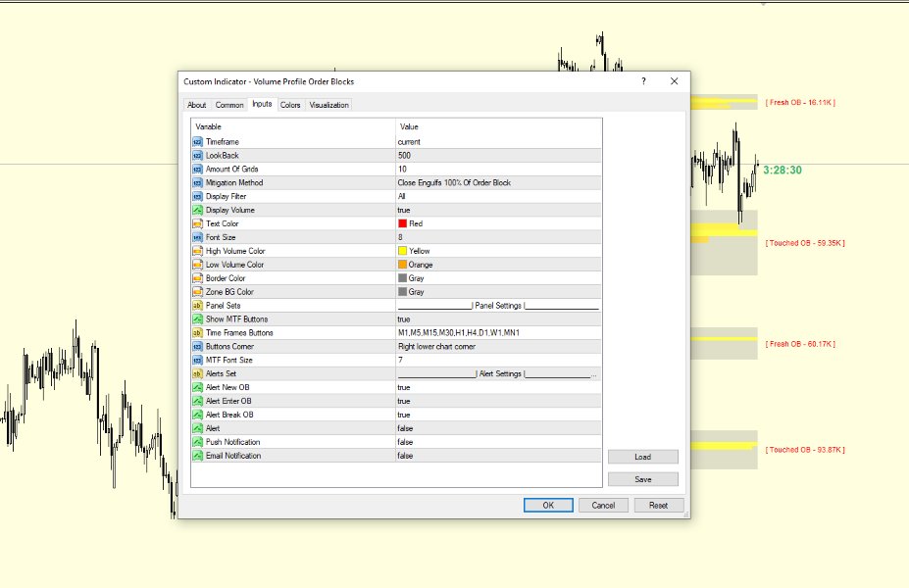Click the Email Notification boolean icon
The width and height of the screenshot is (909, 588).
pos(198,456)
